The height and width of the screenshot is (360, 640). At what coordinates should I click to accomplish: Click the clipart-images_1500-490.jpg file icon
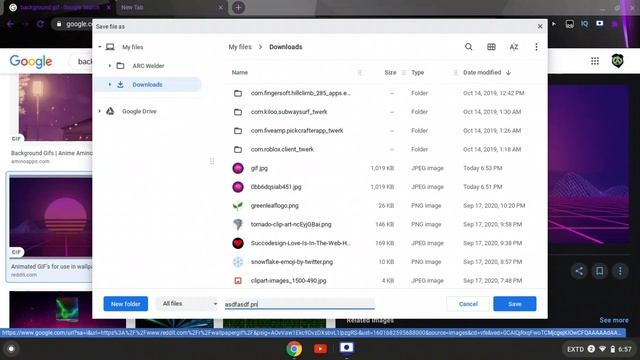(238, 281)
